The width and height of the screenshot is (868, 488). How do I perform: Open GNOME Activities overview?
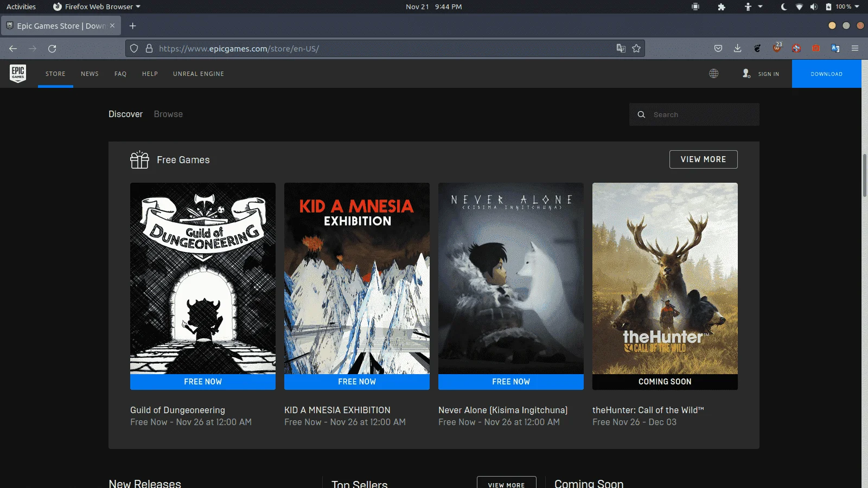point(21,7)
